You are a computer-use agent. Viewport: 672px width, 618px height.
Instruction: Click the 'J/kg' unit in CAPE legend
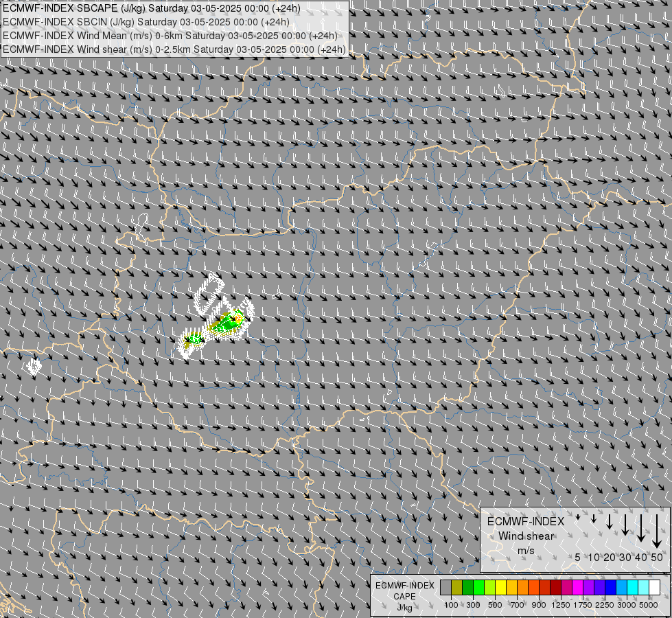[404, 608]
